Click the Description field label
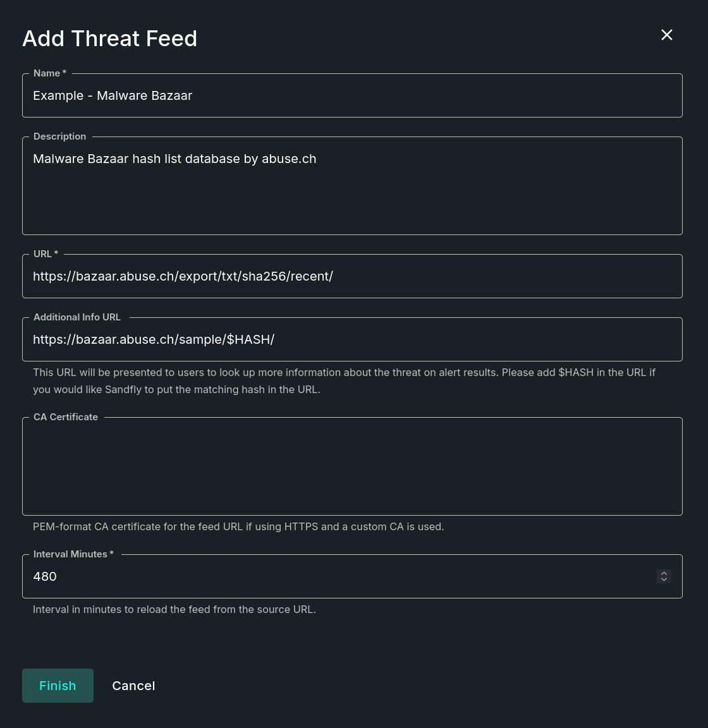708x728 pixels. [59, 136]
